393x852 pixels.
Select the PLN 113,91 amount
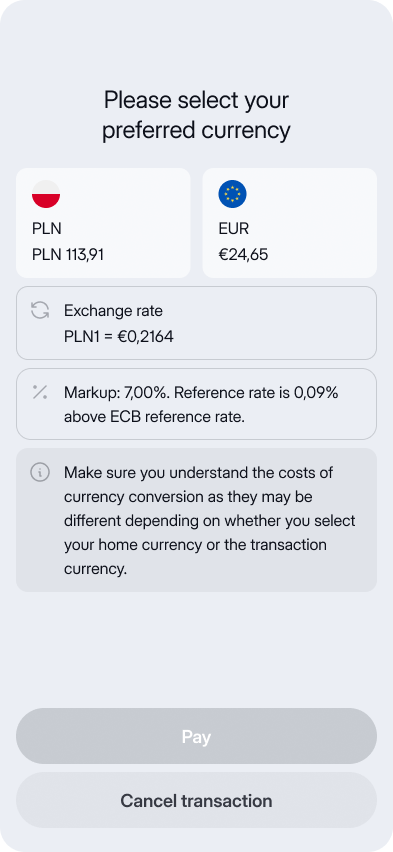68,255
